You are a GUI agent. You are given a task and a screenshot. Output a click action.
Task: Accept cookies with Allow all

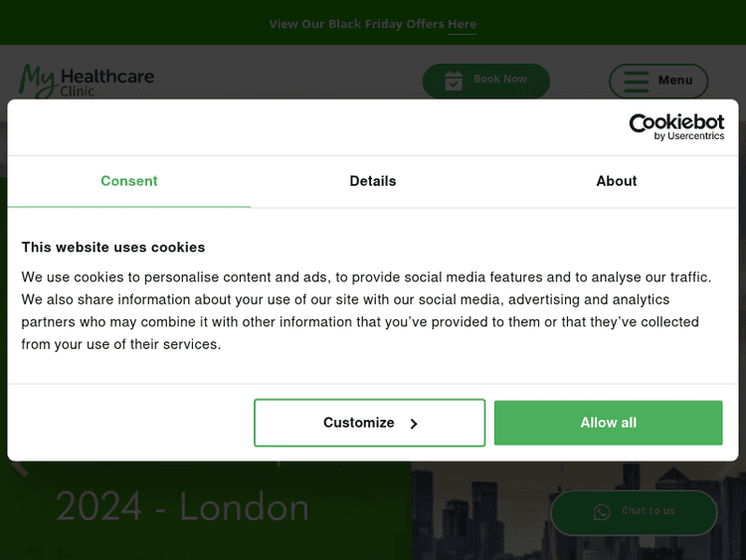click(608, 423)
